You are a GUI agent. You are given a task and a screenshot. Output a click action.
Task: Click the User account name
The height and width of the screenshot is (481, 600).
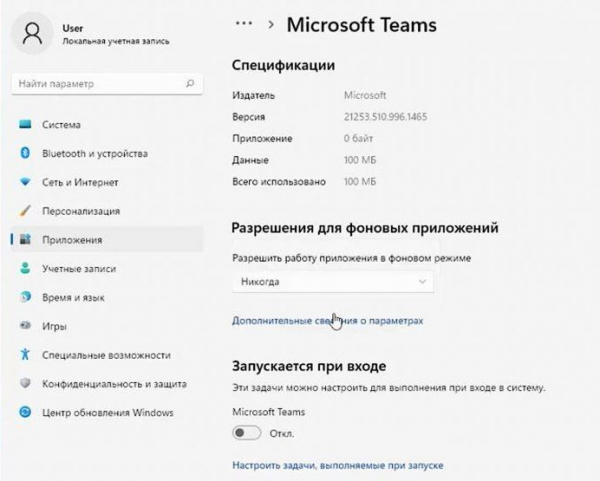tap(73, 28)
